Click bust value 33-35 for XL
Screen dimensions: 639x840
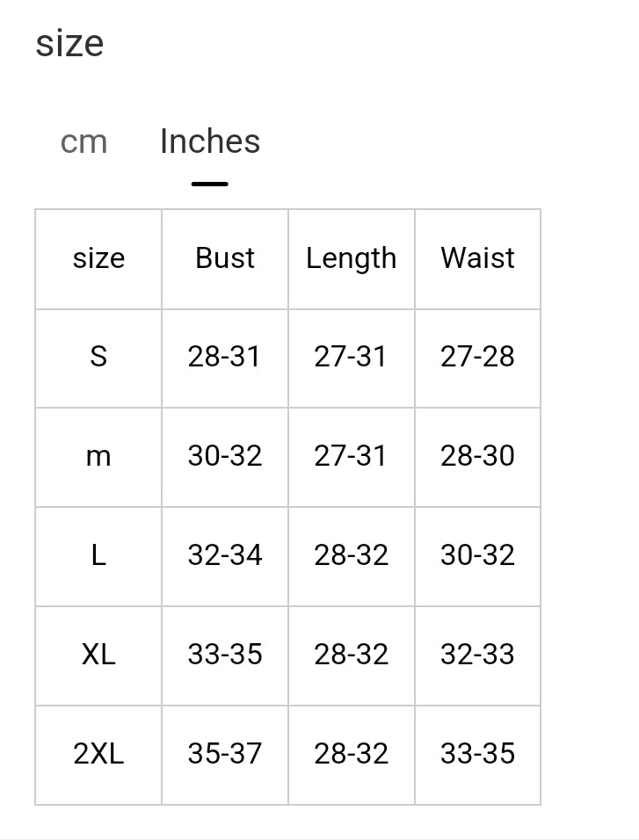pos(225,655)
